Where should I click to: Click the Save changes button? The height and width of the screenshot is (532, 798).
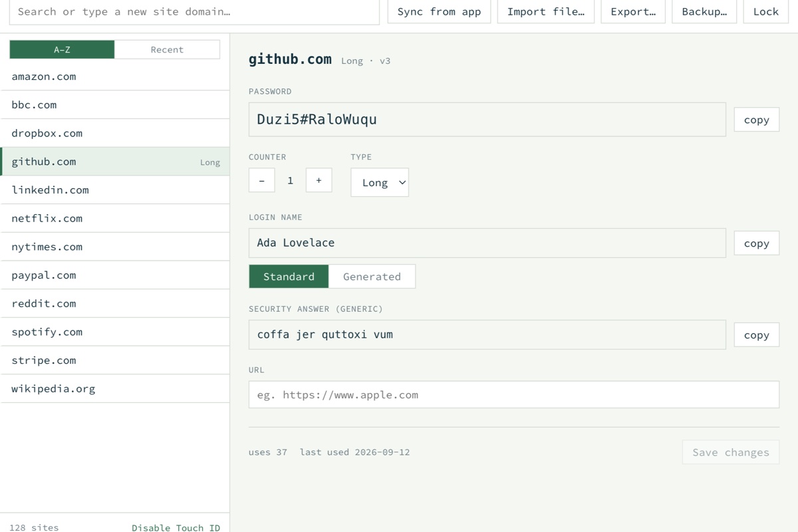click(731, 452)
